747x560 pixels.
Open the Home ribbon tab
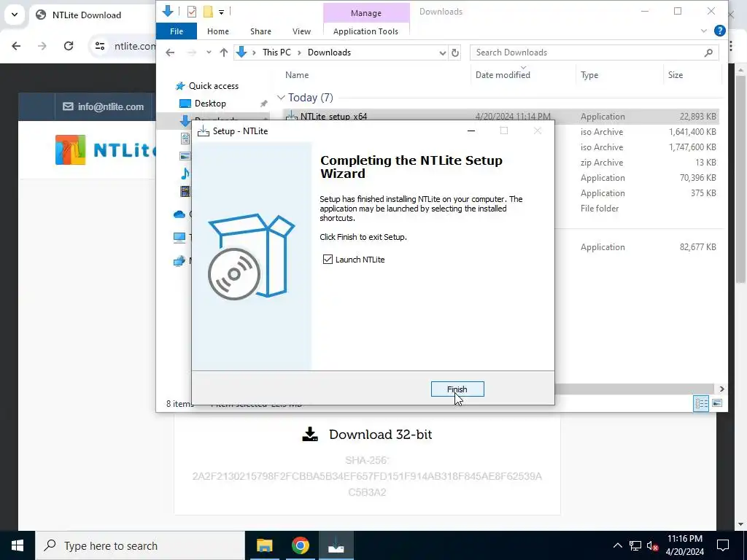217,31
